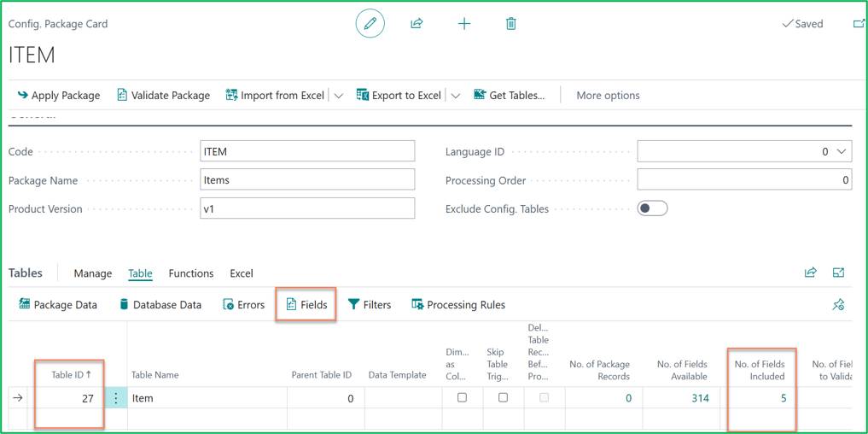Screen dimensions: 868x434
Task: Click the plus icon to create new
Action: (464, 23)
